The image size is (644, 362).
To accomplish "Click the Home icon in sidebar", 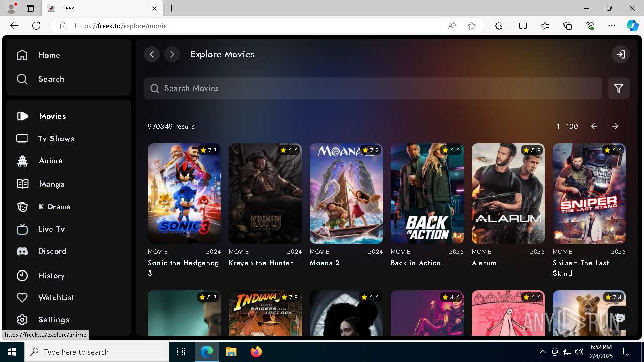I will click(22, 55).
